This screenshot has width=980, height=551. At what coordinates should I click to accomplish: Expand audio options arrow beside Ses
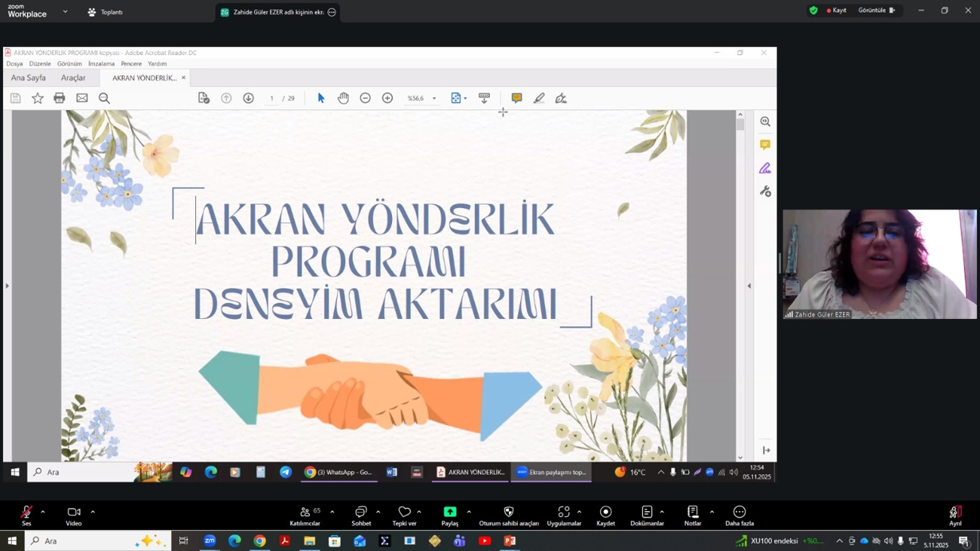43,512
